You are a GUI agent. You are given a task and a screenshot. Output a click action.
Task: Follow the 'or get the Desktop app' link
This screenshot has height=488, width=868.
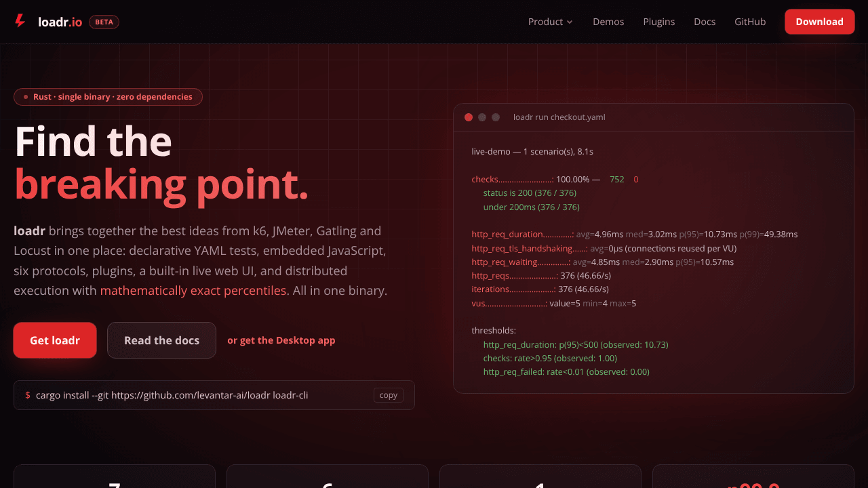click(281, 340)
